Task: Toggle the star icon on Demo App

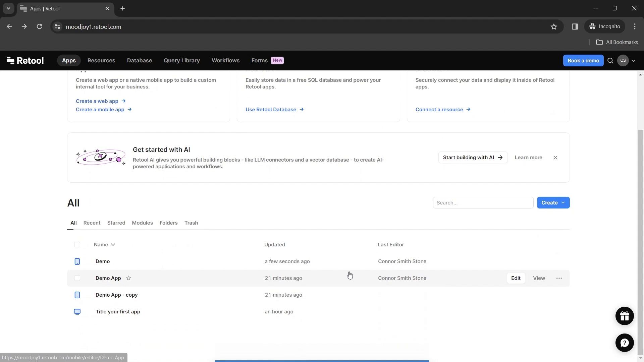Action: (x=129, y=278)
